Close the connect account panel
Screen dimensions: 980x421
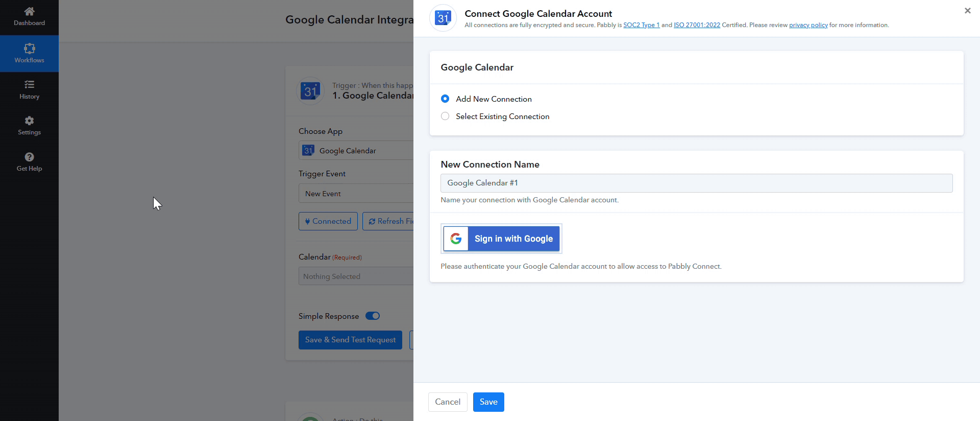point(967,11)
